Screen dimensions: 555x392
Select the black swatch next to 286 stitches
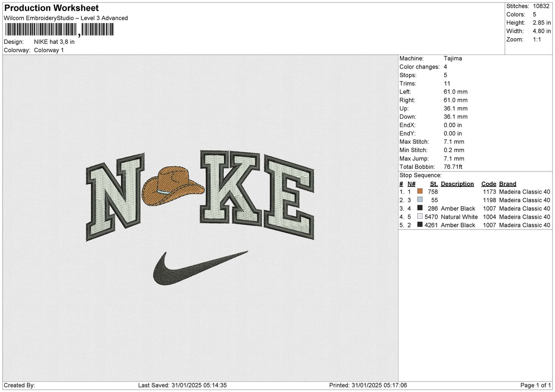[x=420, y=208]
